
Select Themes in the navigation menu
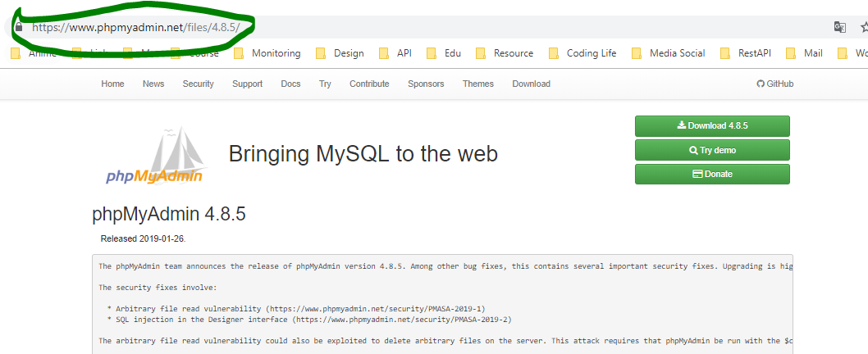pyautogui.click(x=477, y=84)
